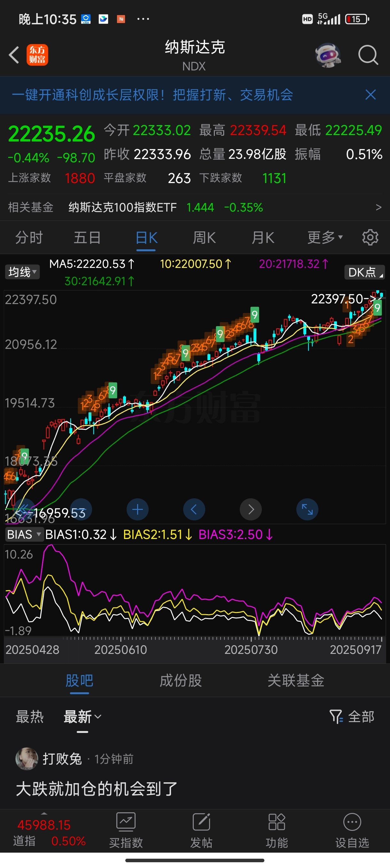Open the 功能 menu icon

pos(277,831)
